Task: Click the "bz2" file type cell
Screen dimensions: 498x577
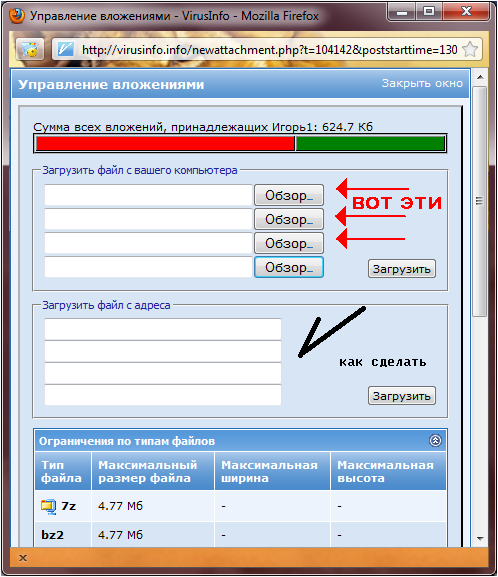Action: coord(63,534)
